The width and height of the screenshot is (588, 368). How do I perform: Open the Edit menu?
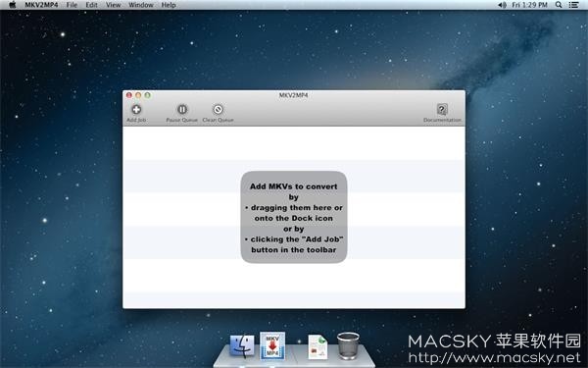(91, 5)
